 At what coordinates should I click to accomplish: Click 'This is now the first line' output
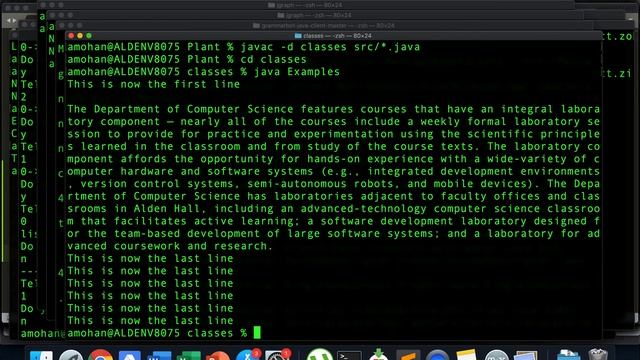tap(153, 84)
